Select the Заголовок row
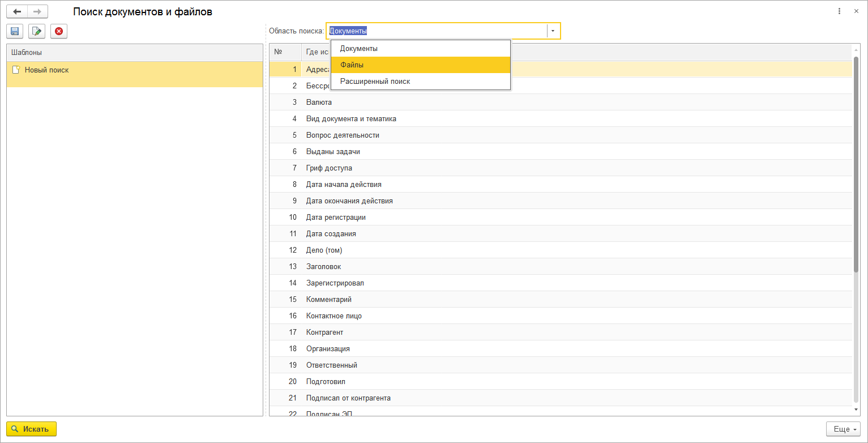The image size is (868, 443). click(561, 267)
